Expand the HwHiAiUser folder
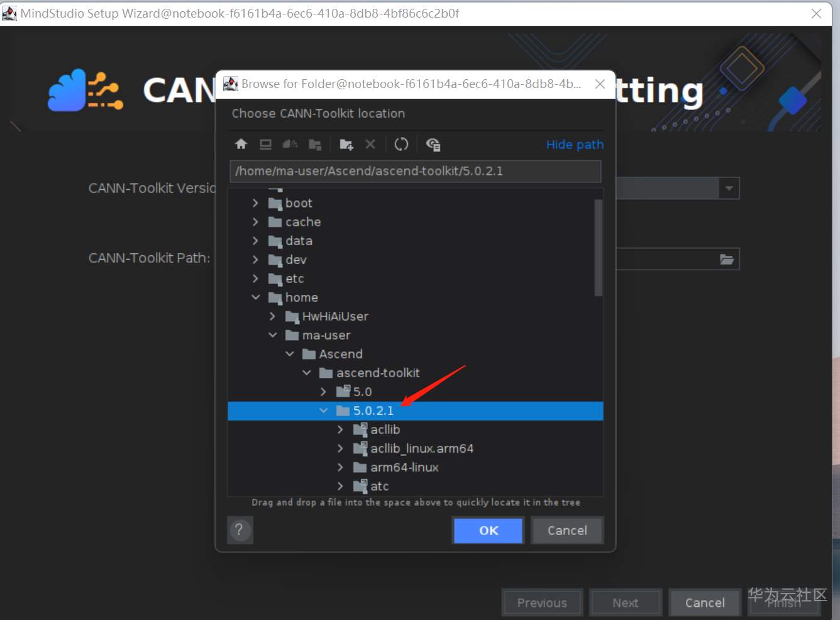Image resolution: width=840 pixels, height=620 pixels. (x=272, y=316)
